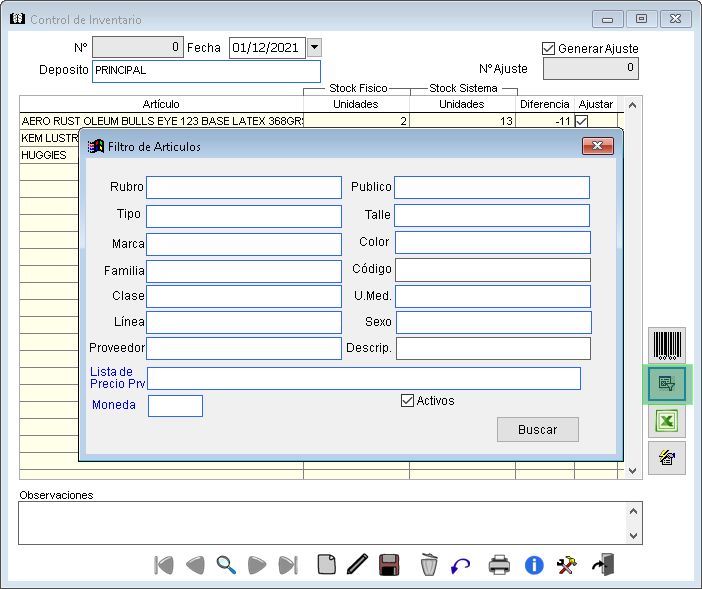The width and height of the screenshot is (702, 589).
Task: Maximize the Control de Inventario window
Action: click(x=642, y=19)
